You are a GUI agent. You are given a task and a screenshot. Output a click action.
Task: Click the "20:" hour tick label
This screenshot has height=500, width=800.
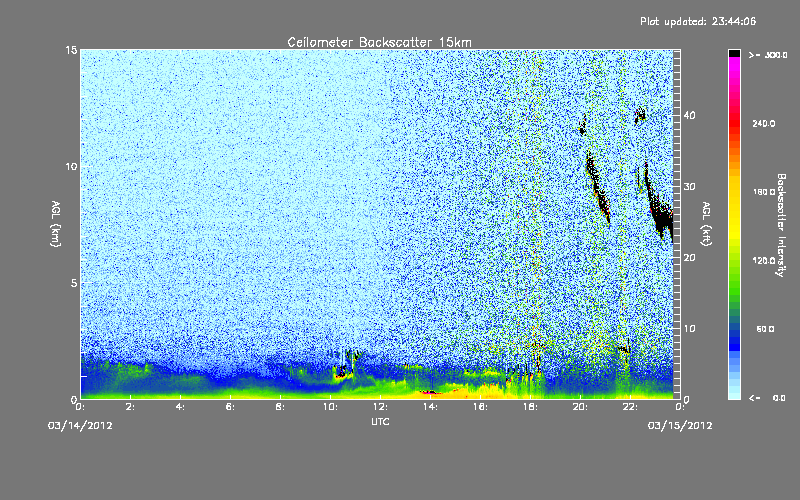pos(580,407)
